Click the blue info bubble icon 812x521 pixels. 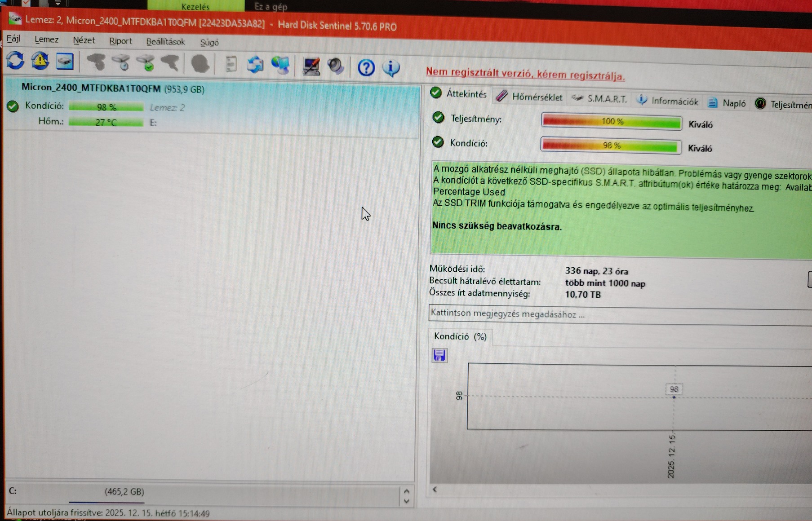(391, 68)
